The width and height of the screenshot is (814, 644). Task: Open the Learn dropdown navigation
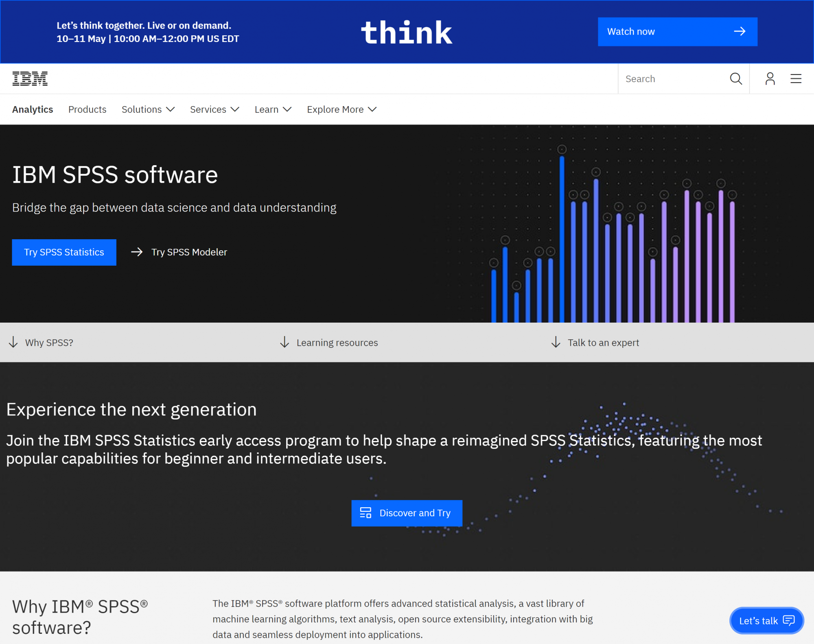(272, 109)
